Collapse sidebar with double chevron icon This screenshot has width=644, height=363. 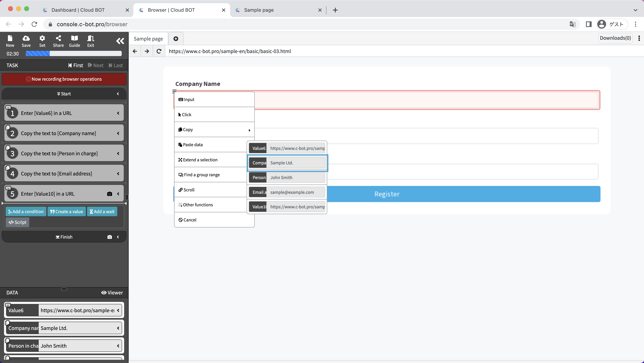pos(120,41)
